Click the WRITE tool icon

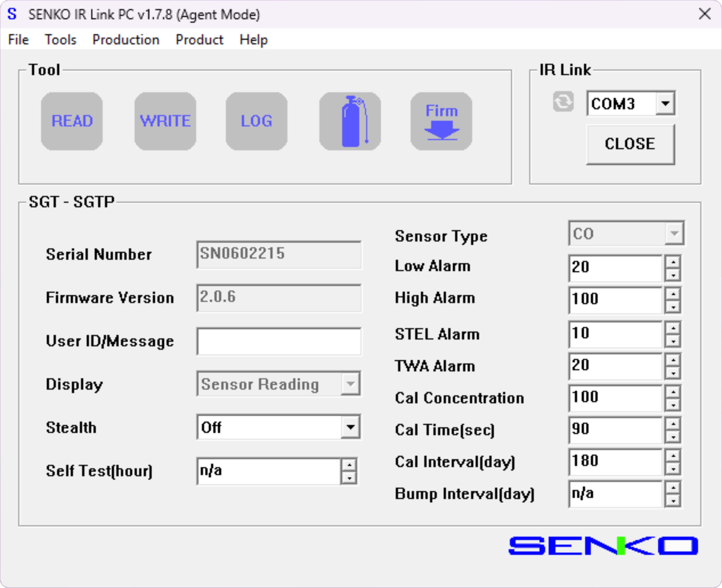(165, 121)
